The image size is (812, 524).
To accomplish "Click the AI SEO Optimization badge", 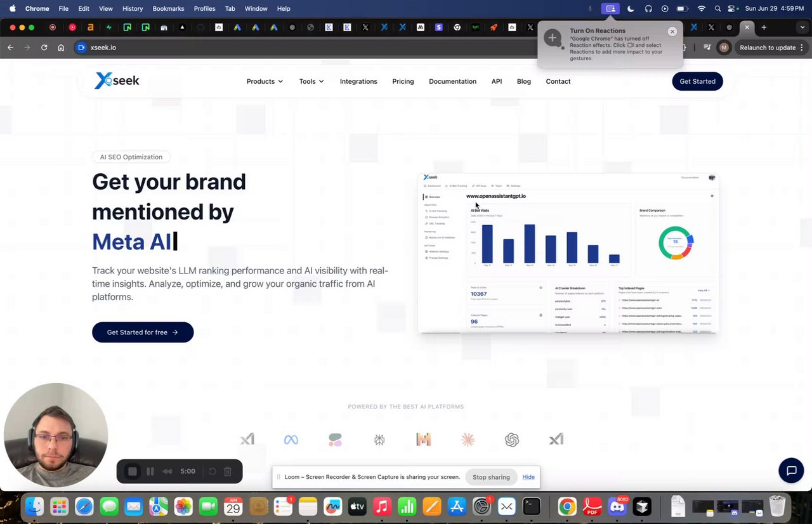I will point(131,157).
